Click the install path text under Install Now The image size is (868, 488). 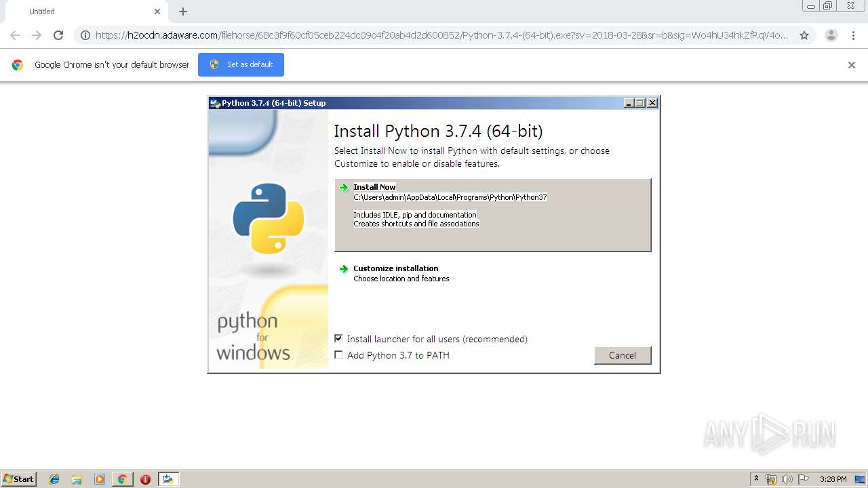tap(450, 197)
